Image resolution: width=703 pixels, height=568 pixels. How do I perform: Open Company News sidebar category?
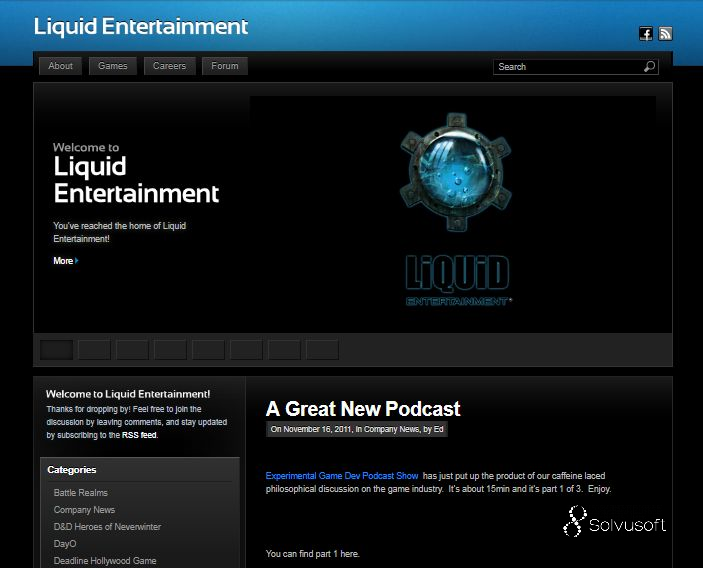coord(84,510)
